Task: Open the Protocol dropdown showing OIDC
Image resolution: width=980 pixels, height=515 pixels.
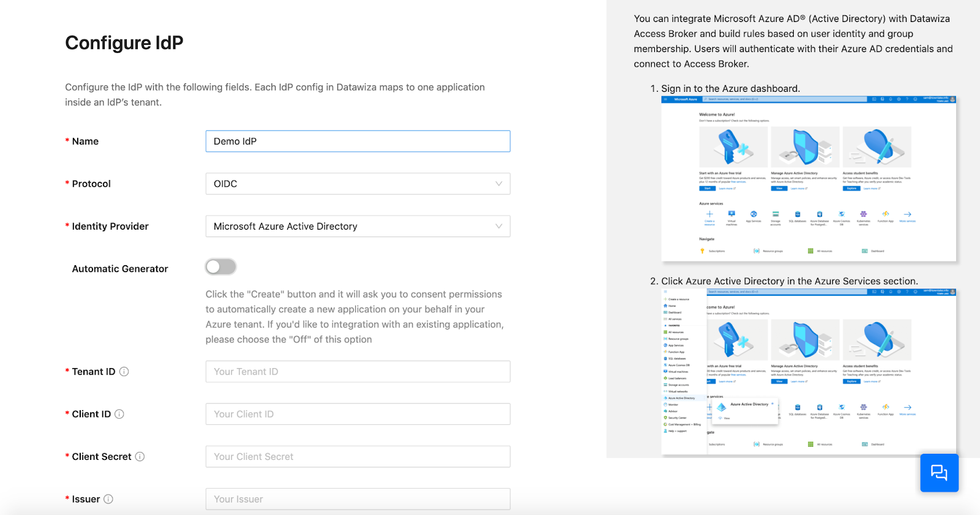Action: 358,184
